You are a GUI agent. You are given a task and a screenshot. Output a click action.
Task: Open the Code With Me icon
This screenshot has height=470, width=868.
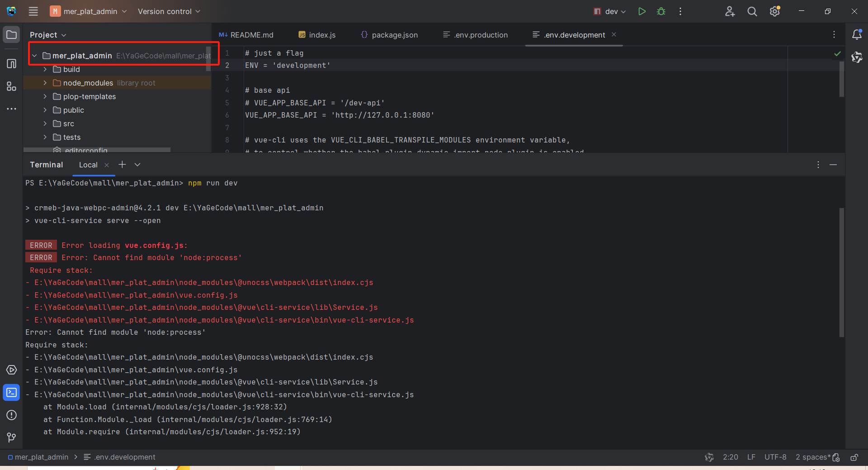coord(730,11)
